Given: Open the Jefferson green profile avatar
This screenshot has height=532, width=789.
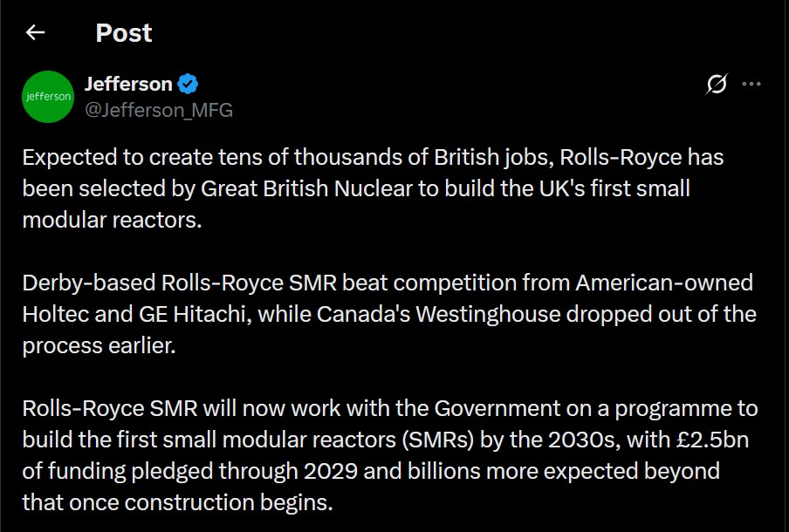Looking at the screenshot, I should click(x=47, y=97).
